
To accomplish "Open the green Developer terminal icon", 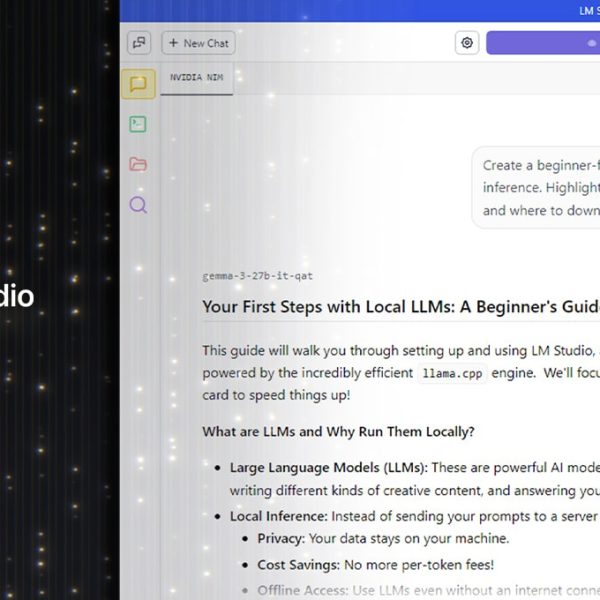I will pos(138,124).
